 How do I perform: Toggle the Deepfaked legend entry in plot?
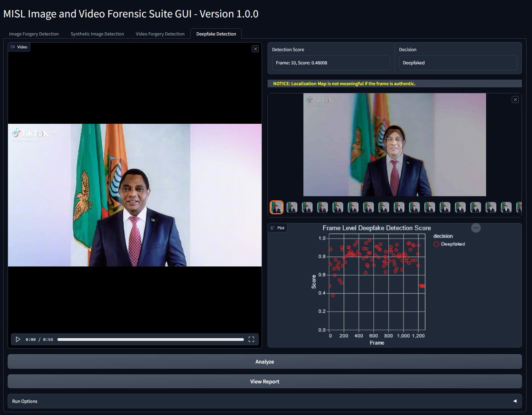click(449, 244)
